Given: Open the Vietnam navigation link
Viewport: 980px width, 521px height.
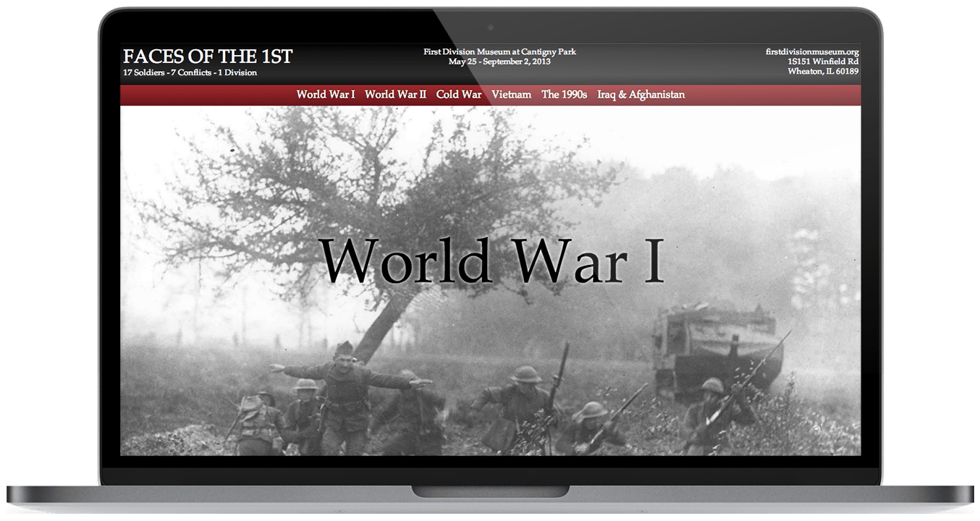Looking at the screenshot, I should [511, 95].
